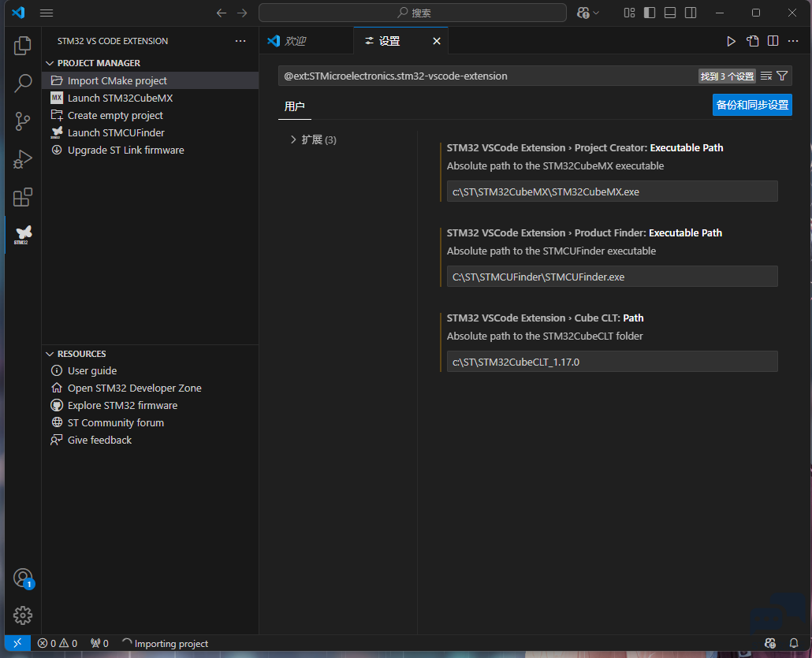
Task: Open ST Community forum link
Action: click(x=150, y=422)
